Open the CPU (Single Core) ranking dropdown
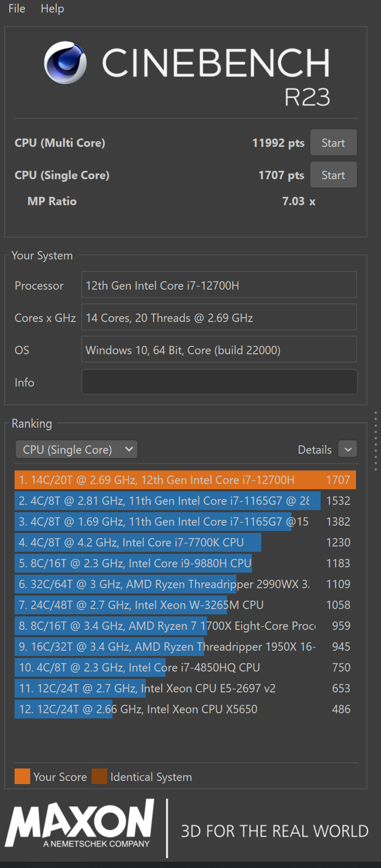The width and height of the screenshot is (381, 868). pyautogui.click(x=77, y=449)
